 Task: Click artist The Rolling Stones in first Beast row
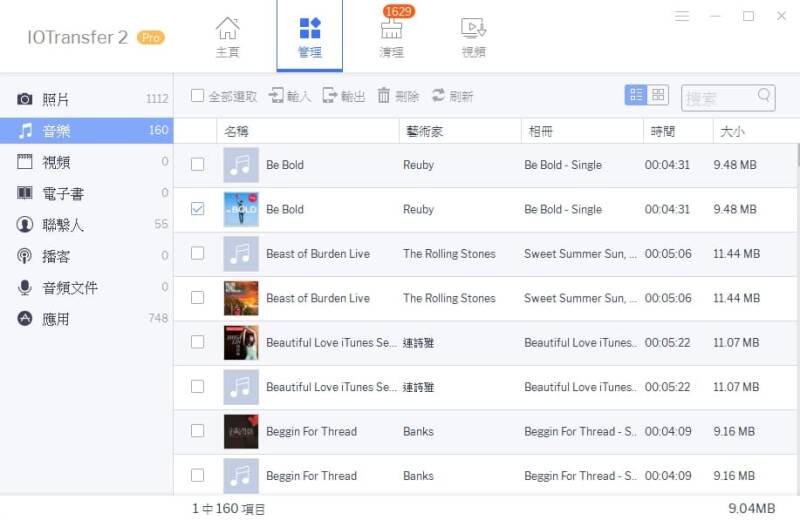[449, 254]
